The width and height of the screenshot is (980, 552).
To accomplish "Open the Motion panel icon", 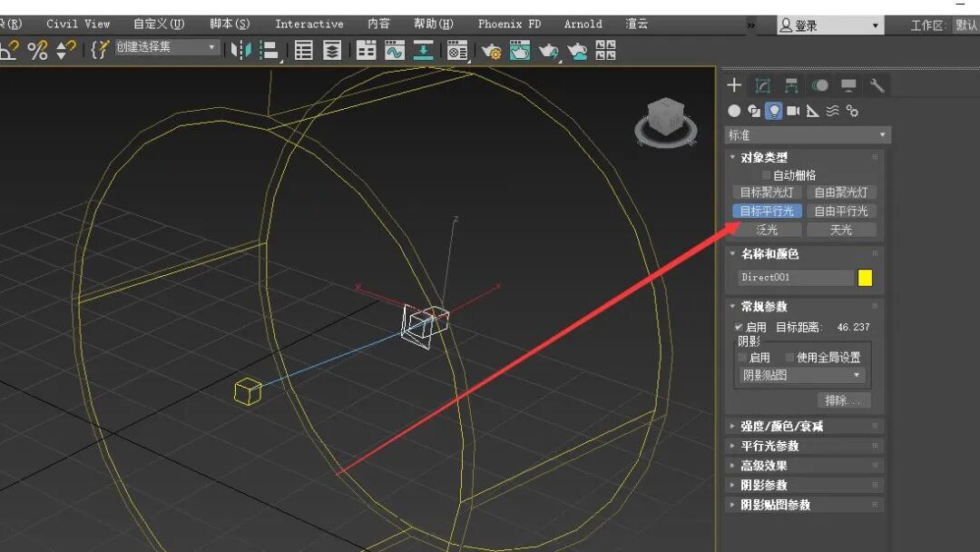I will 820,85.
